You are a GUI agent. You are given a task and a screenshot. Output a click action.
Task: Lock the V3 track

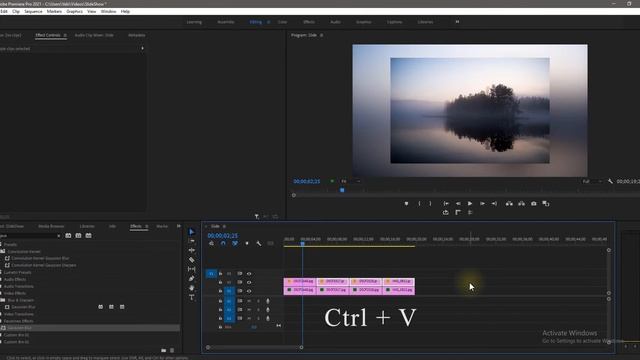tap(220, 274)
